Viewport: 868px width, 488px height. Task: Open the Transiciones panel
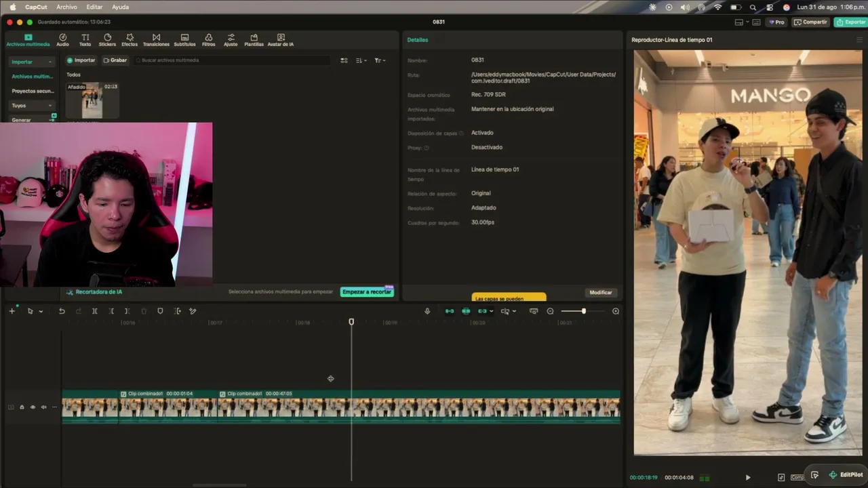156,40
